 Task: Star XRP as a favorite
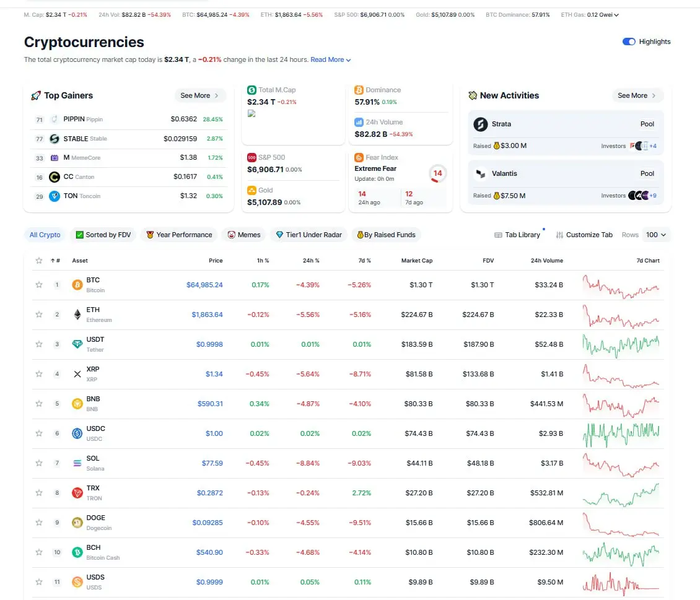click(x=39, y=374)
